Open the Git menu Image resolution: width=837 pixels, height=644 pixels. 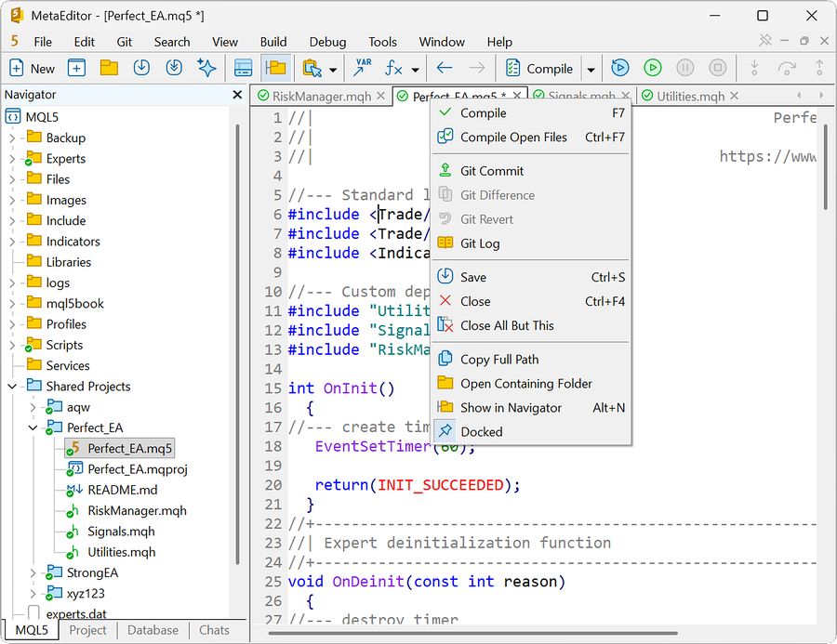[125, 42]
